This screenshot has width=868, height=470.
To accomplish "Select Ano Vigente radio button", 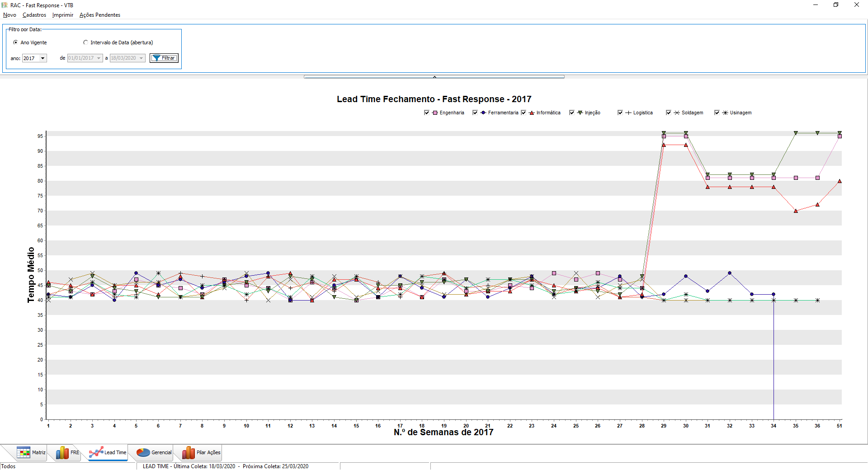I will tap(16, 42).
